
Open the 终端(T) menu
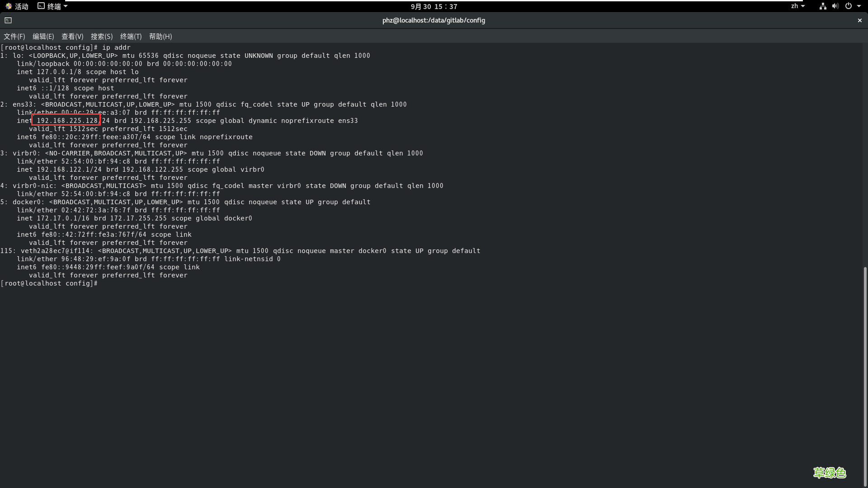click(131, 37)
